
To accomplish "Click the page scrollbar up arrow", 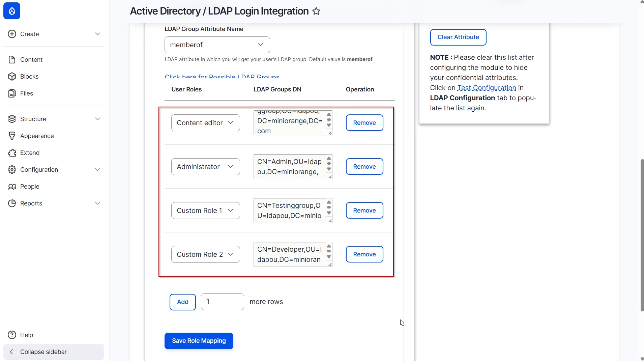I will 642,2.
